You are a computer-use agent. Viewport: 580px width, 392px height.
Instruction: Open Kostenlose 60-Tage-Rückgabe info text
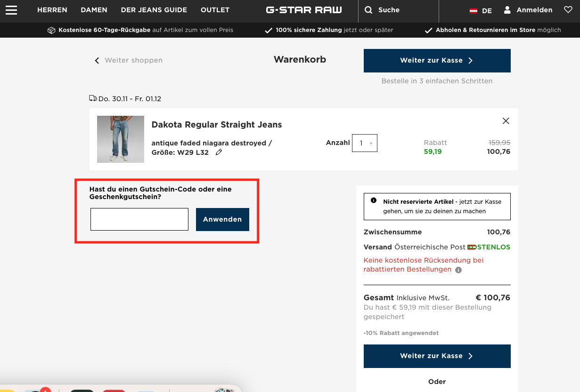[x=146, y=30]
